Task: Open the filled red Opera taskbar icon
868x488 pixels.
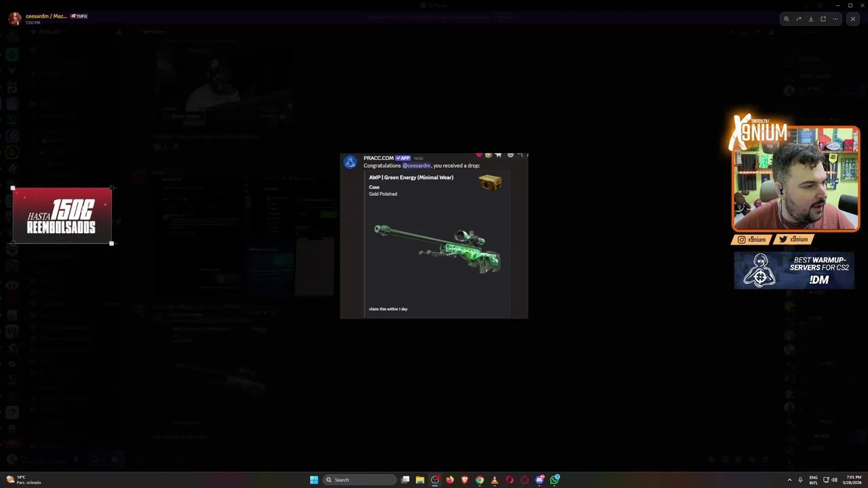Action: click(x=509, y=480)
